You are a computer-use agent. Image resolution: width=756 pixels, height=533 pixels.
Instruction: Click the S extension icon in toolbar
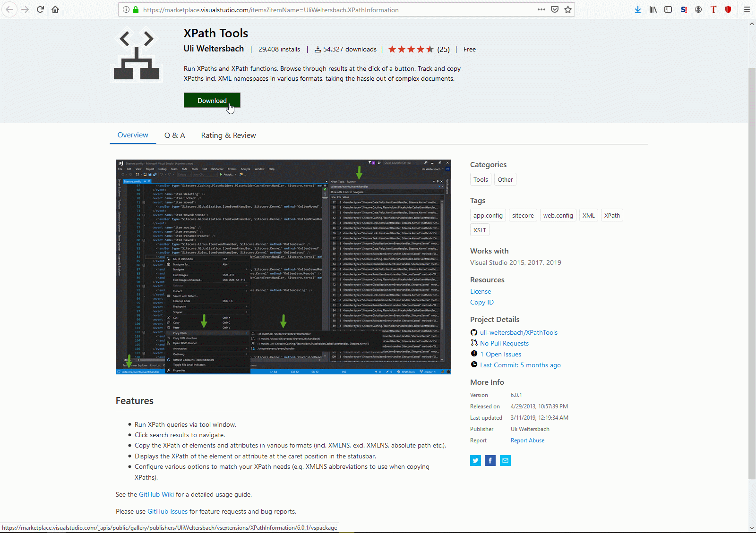[683, 9]
